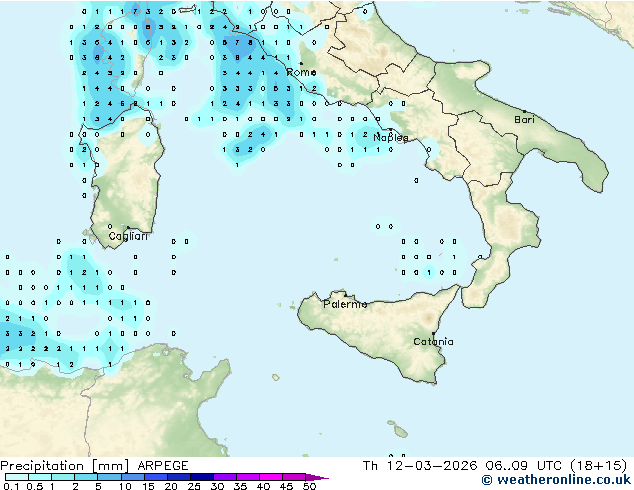Click the Rome city label
This screenshot has width=634, height=490.
301,72
